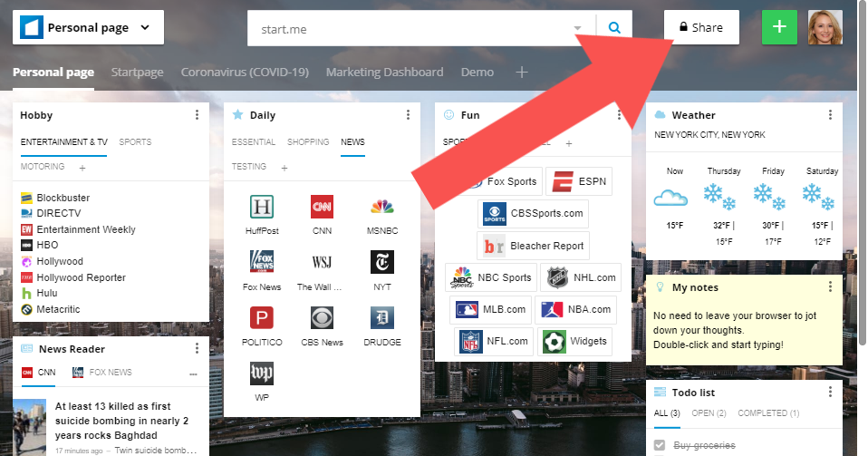Open the NFL.com tile
The width and height of the screenshot is (868, 456).
(x=494, y=341)
